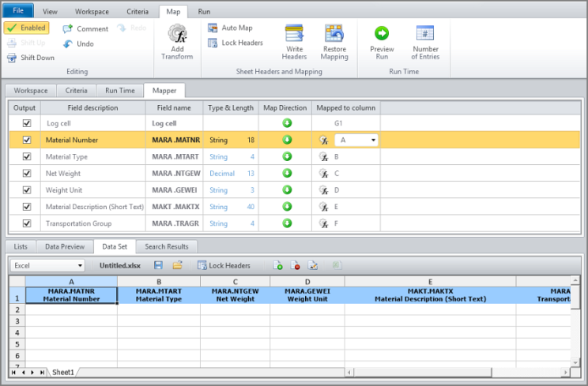Image resolution: width=588 pixels, height=386 pixels.
Task: Click the open folder icon in Data Set toolbar
Action: coord(177,265)
